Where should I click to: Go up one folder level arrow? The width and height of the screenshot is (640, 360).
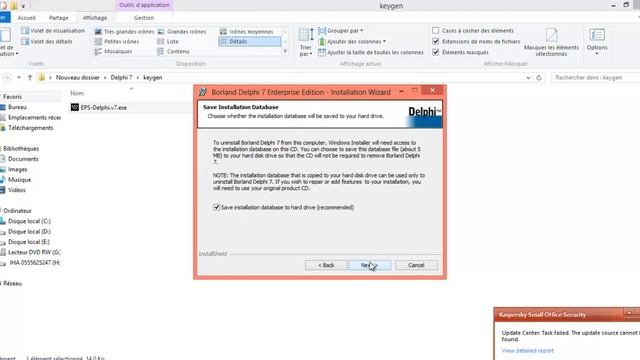click(30, 78)
